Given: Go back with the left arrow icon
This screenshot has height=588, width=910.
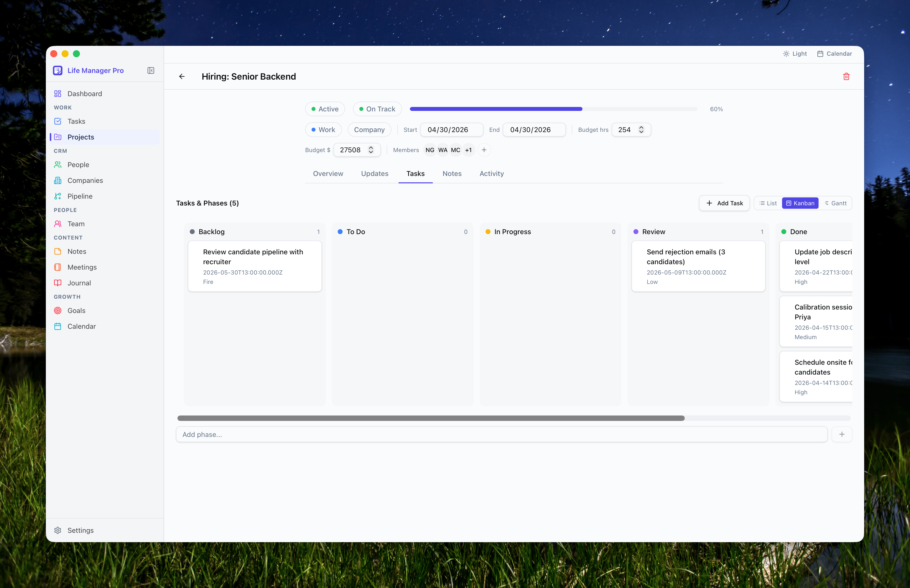Looking at the screenshot, I should coord(182,77).
